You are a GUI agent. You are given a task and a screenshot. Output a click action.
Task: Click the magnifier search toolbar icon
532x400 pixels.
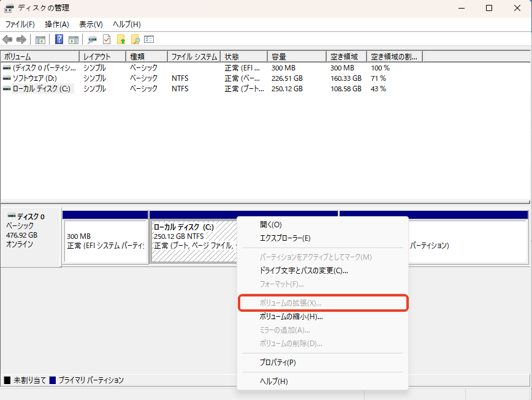point(135,40)
